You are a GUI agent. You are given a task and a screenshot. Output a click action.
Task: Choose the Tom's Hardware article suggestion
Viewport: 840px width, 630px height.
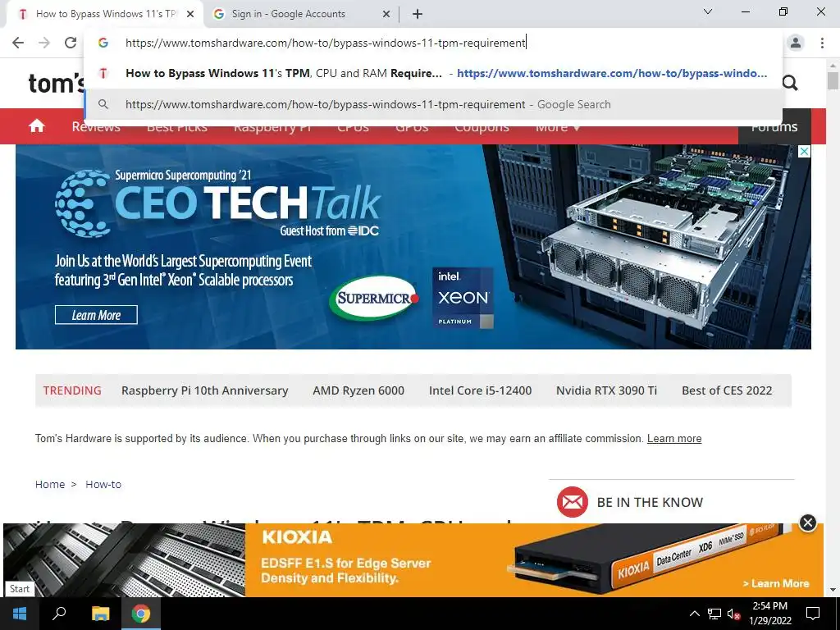pyautogui.click(x=433, y=73)
